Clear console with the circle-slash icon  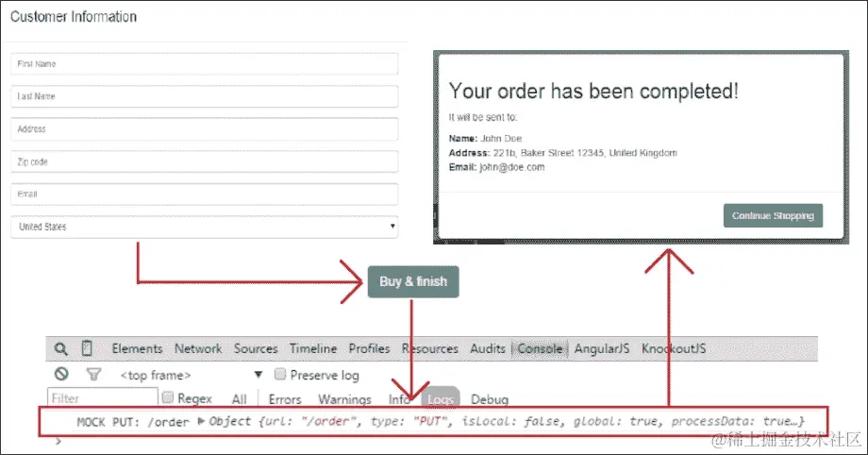pyautogui.click(x=61, y=374)
